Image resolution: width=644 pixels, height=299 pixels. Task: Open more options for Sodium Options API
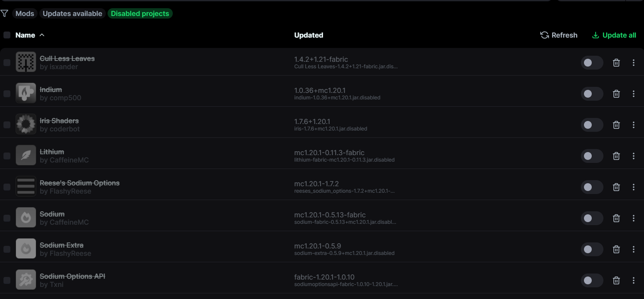pyautogui.click(x=634, y=280)
